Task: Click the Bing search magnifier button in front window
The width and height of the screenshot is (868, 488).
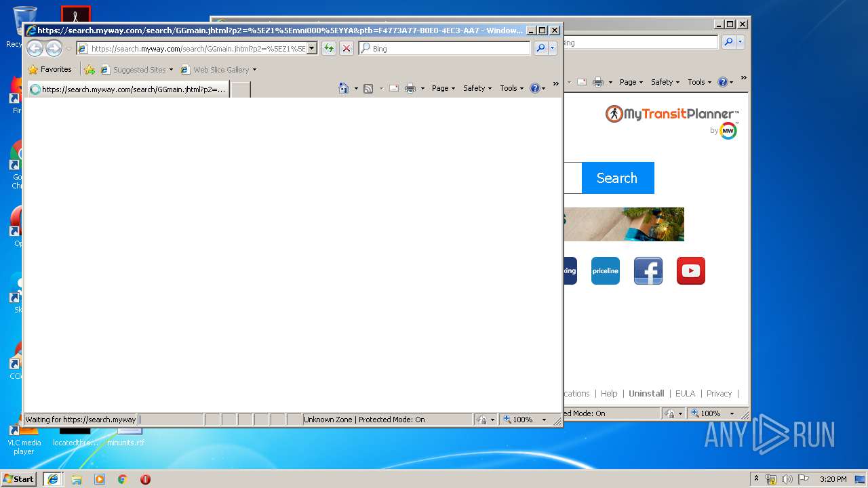Action: click(540, 48)
